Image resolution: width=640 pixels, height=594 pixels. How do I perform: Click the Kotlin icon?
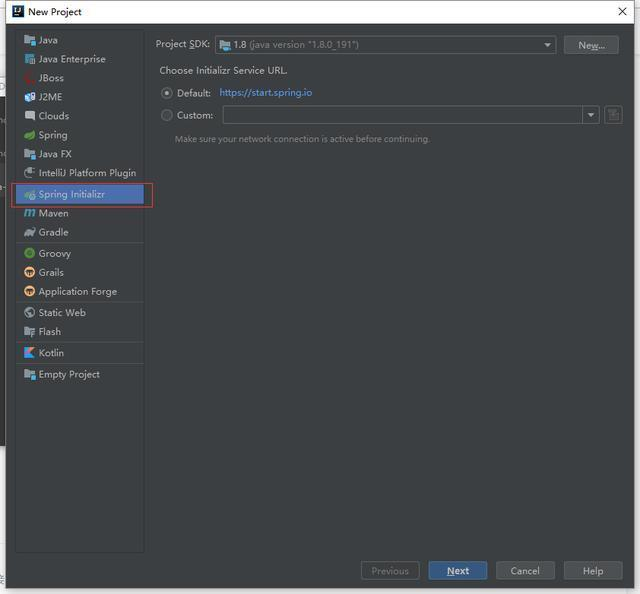[x=30, y=353]
